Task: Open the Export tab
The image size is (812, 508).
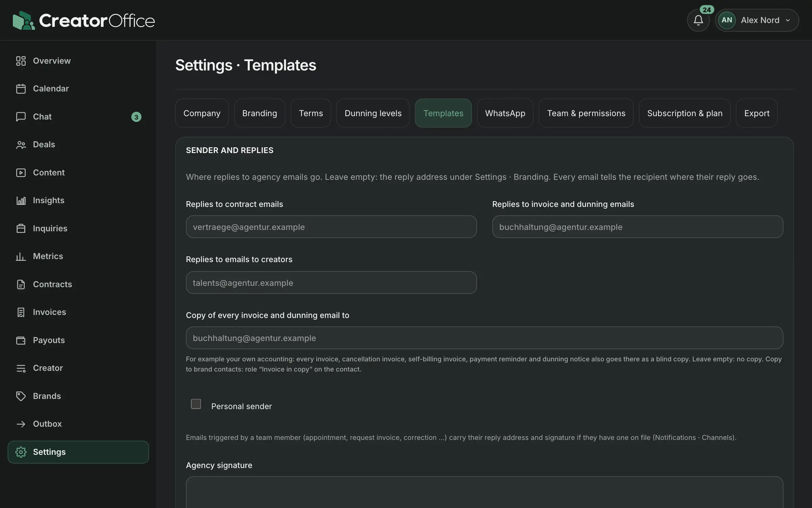Action: pos(757,113)
